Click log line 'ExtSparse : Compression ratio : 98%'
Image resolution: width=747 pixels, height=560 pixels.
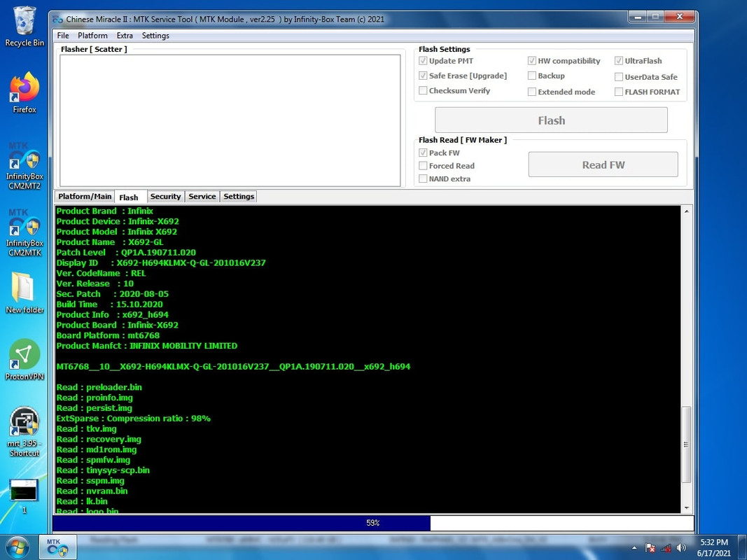tap(134, 418)
